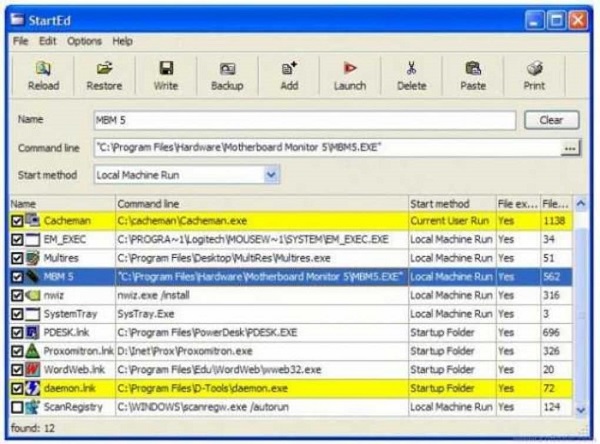This screenshot has height=444, width=600.
Task: Click the browse ellipsis button
Action: pyautogui.click(x=570, y=148)
